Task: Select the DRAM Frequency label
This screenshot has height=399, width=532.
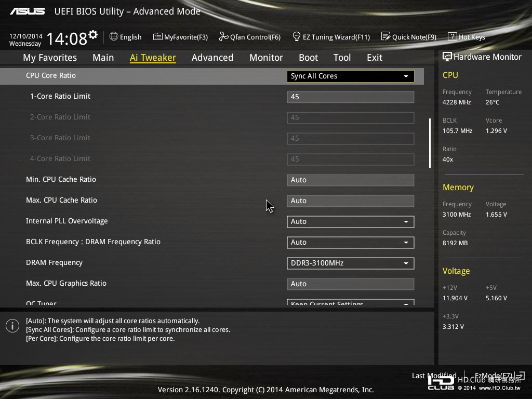Action: pyautogui.click(x=54, y=262)
